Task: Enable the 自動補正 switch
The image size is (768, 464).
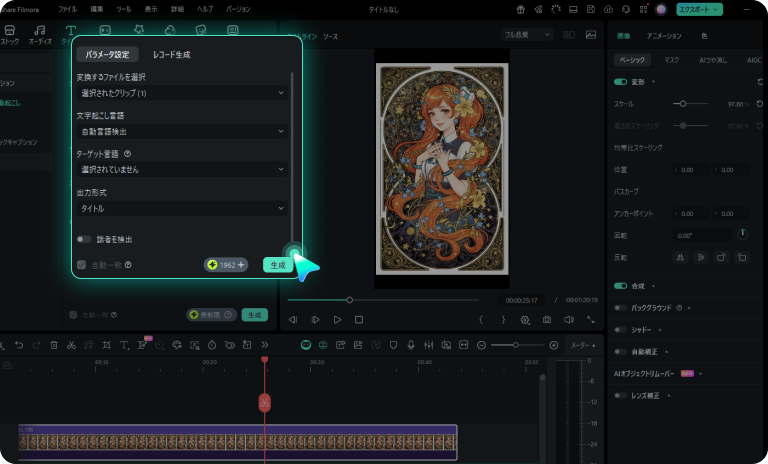Action: click(620, 352)
